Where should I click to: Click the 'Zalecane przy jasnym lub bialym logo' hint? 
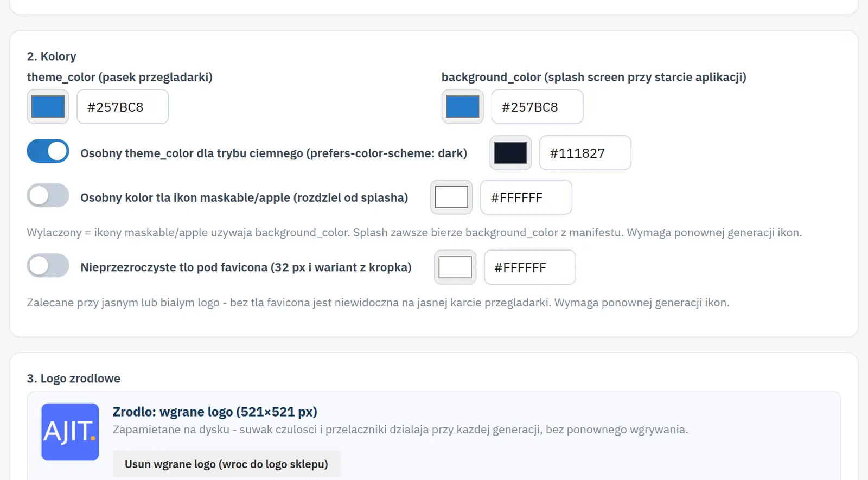pyautogui.click(x=378, y=303)
